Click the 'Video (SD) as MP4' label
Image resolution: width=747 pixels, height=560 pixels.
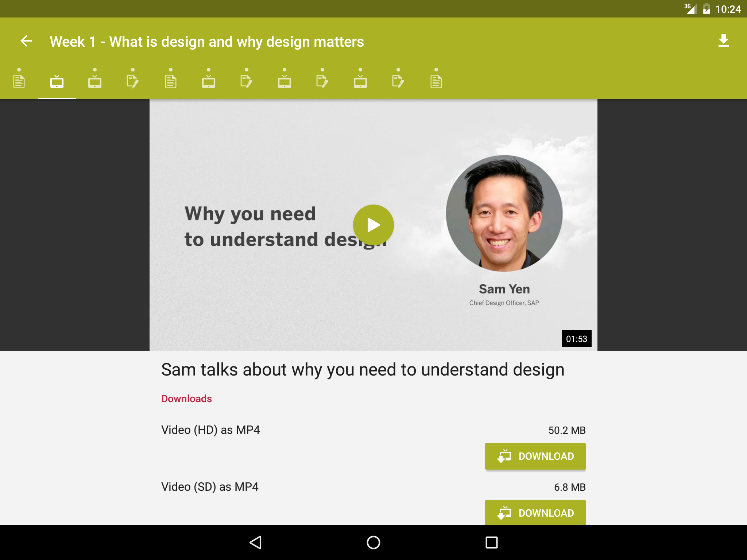[210, 487]
